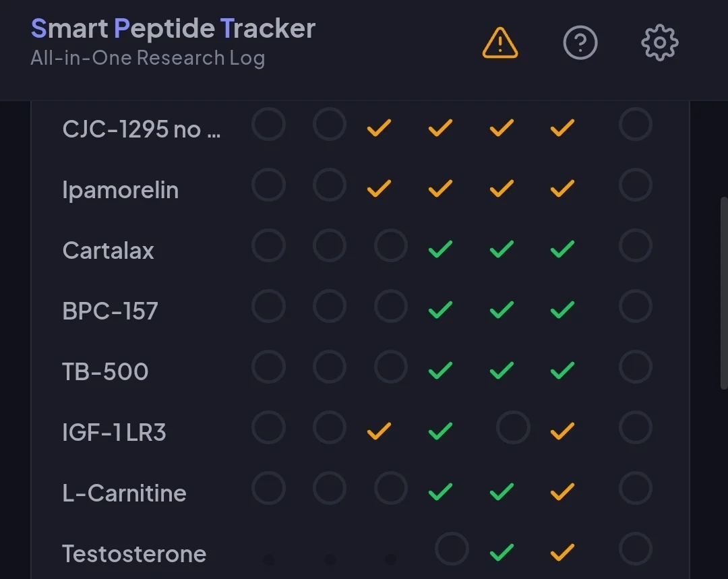Select the BPC-157 row label
The width and height of the screenshot is (728, 579).
pyautogui.click(x=110, y=311)
